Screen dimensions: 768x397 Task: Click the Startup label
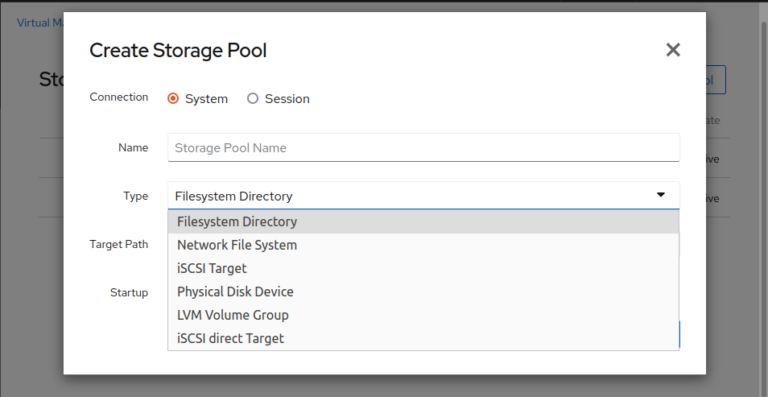tap(129, 293)
